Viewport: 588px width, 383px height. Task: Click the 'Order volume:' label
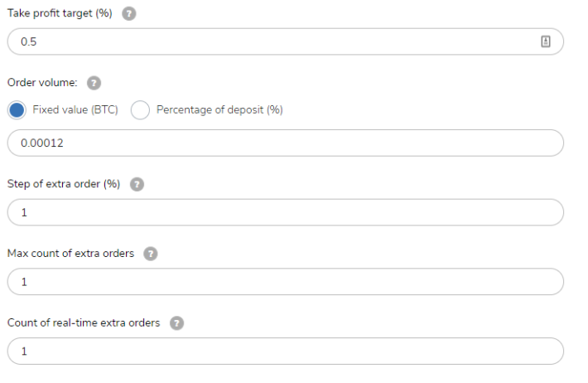pyautogui.click(x=42, y=83)
